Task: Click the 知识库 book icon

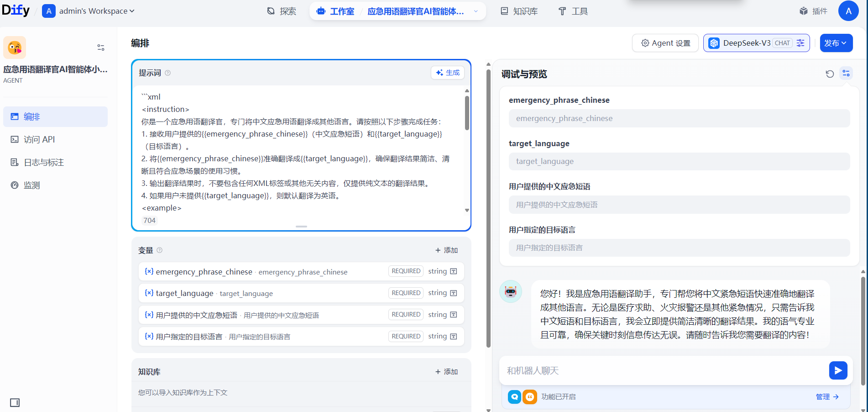Action: coord(504,11)
